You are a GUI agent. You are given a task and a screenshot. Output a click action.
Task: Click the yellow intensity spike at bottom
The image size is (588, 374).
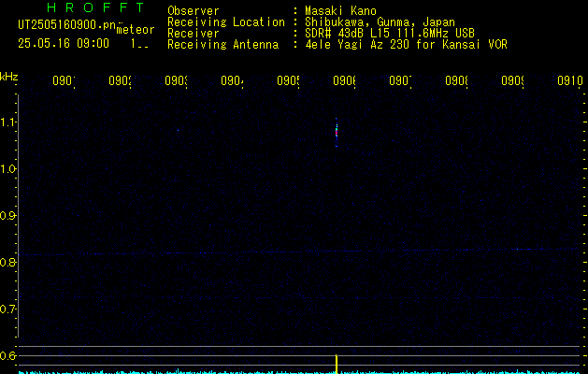click(x=337, y=364)
